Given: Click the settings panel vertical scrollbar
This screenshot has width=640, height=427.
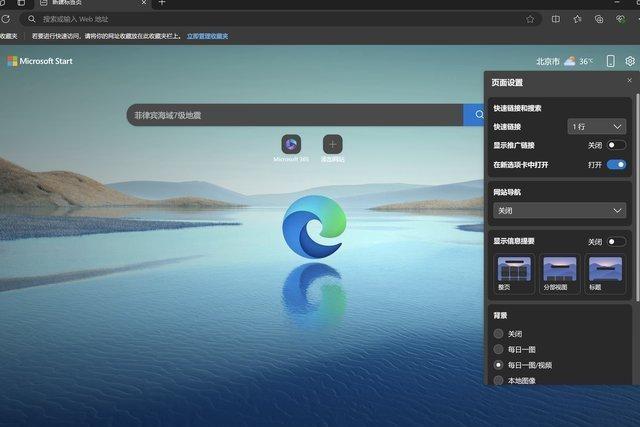Looking at the screenshot, I should (x=637, y=198).
